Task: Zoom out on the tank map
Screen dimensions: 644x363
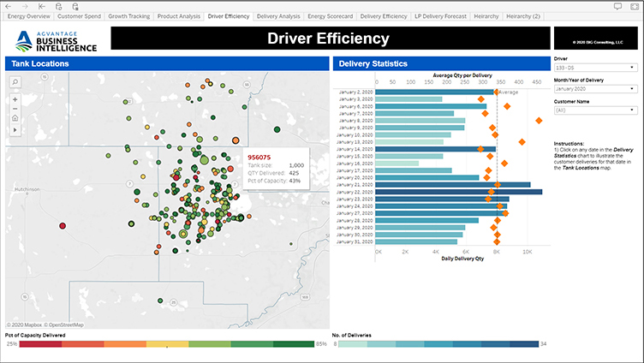Action: (x=15, y=109)
